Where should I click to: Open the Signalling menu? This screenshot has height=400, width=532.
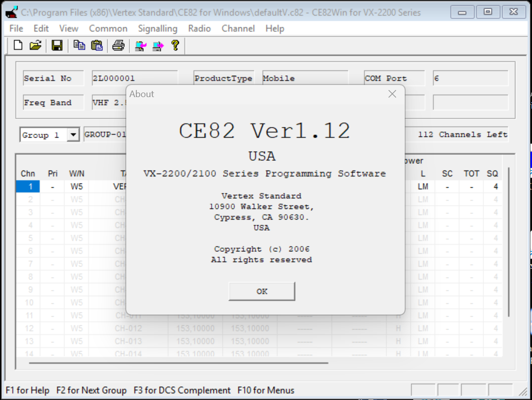[x=158, y=28]
